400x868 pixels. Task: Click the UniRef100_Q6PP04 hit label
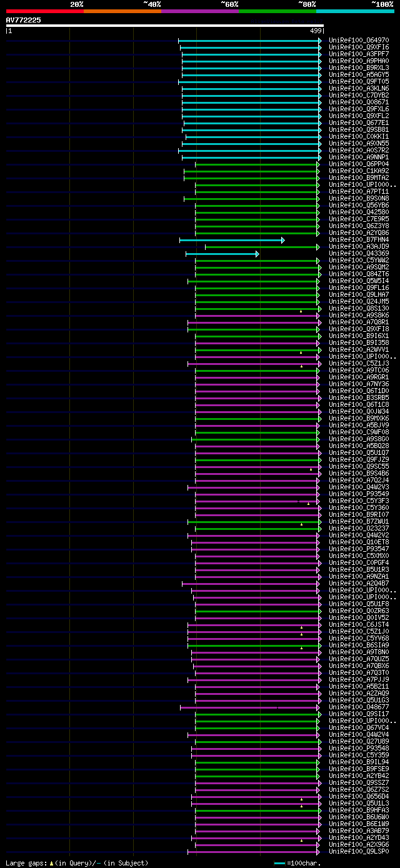(x=359, y=164)
